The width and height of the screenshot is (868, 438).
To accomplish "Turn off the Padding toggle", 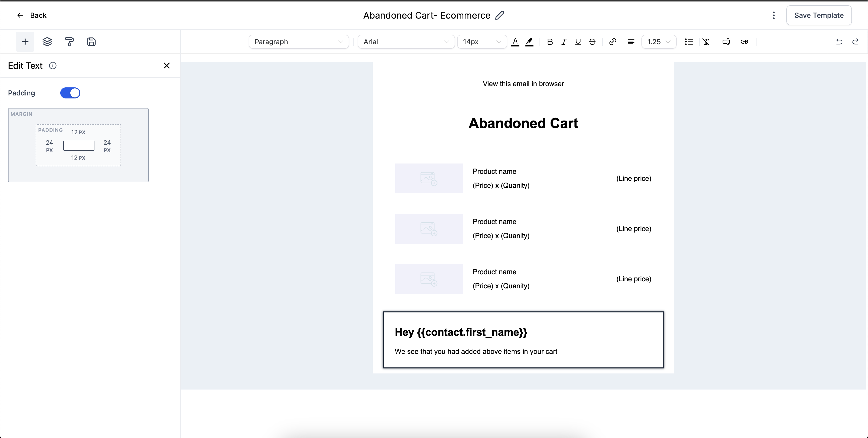I will (x=70, y=93).
